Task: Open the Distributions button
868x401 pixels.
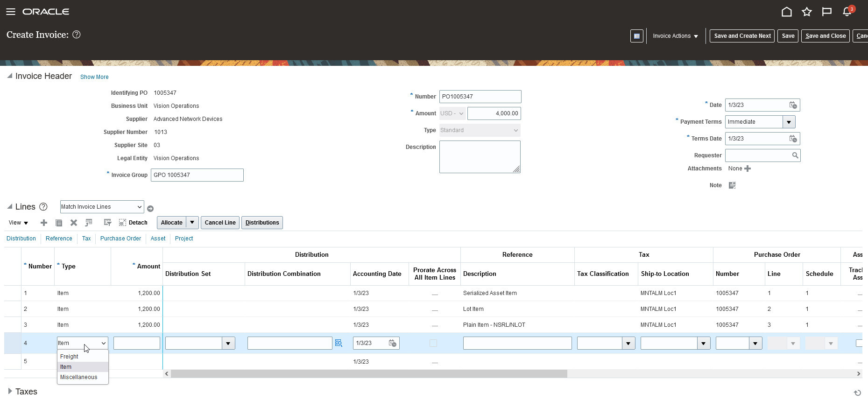Action: 262,223
